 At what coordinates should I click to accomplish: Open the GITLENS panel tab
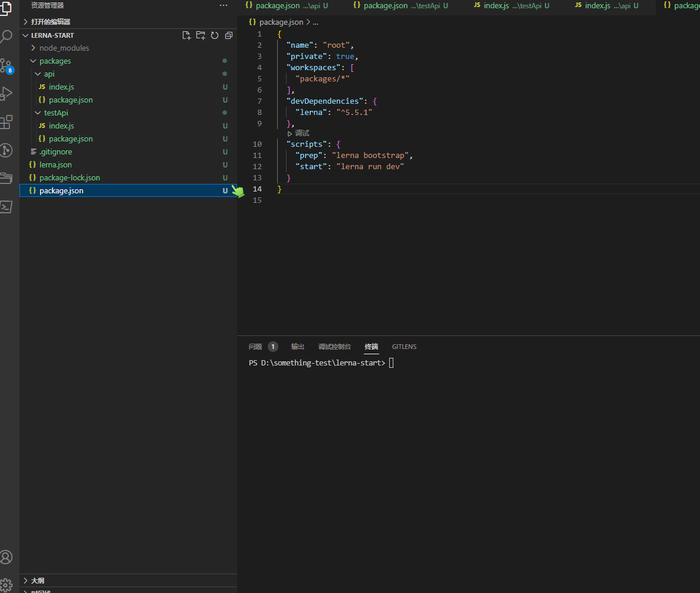(404, 347)
